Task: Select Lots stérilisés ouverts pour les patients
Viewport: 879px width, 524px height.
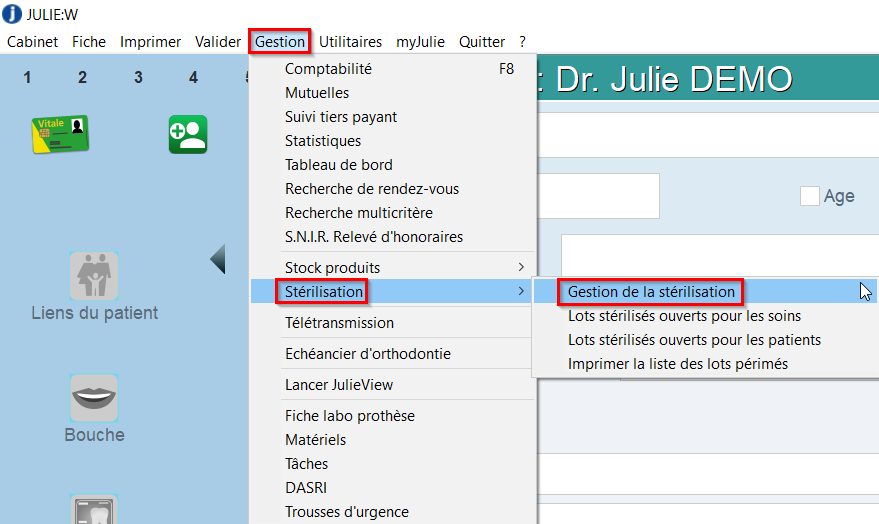Action: [706, 340]
